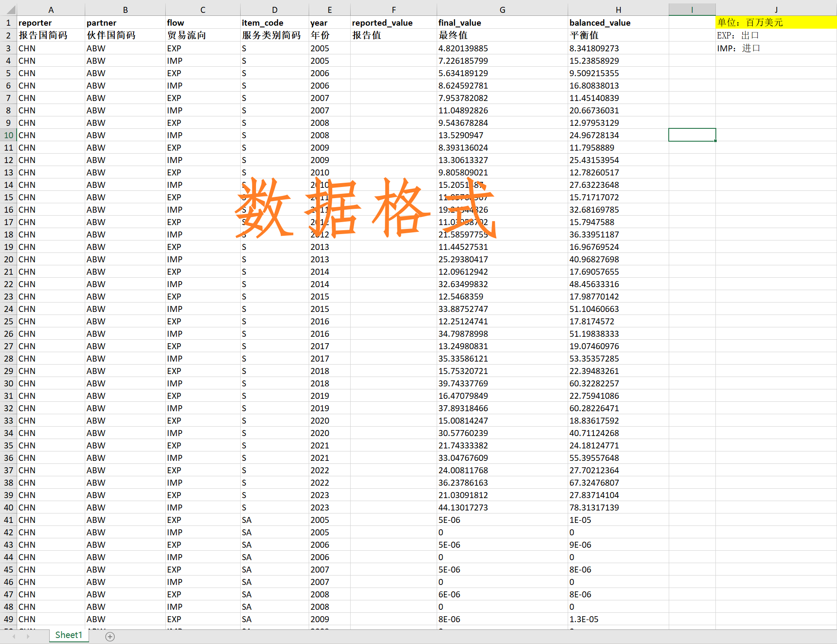This screenshot has height=644, width=837.
Task: Select row 10 header
Action: pos(9,135)
